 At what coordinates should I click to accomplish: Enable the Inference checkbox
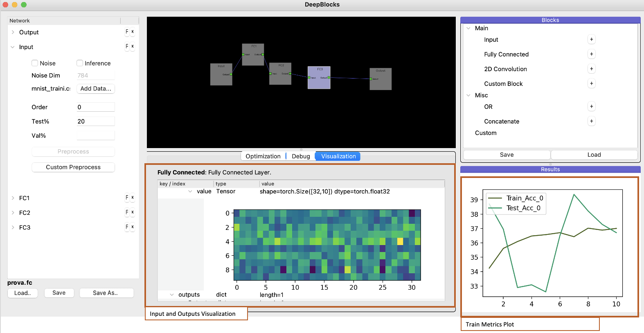(x=80, y=63)
